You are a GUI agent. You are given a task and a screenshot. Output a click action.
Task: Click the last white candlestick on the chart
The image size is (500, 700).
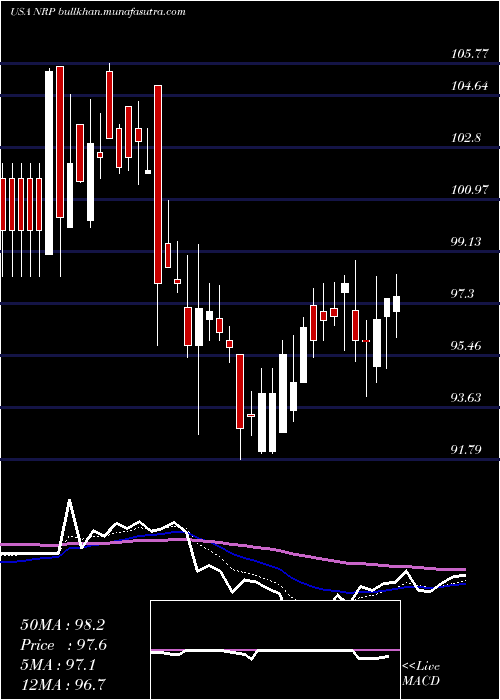396,304
